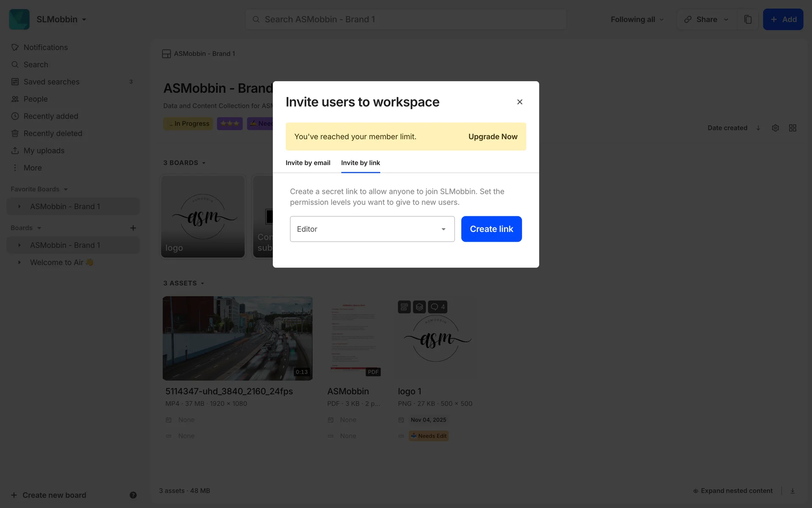812x508 pixels.
Task: Close the Invite users dialog
Action: coord(520,102)
